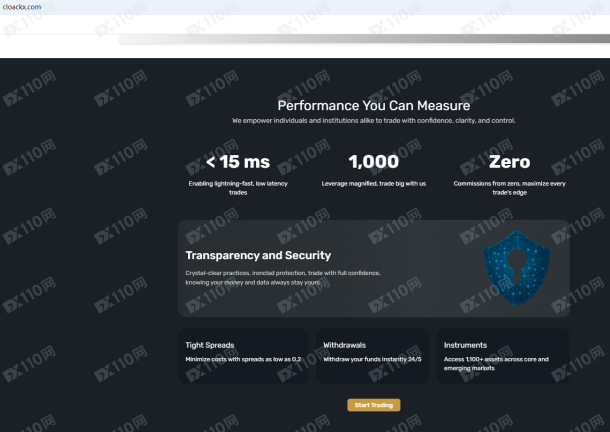This screenshot has width=610, height=432.
Task: Click 'Enabling lightning-fast, low latency trades' text
Action: [x=237, y=187]
